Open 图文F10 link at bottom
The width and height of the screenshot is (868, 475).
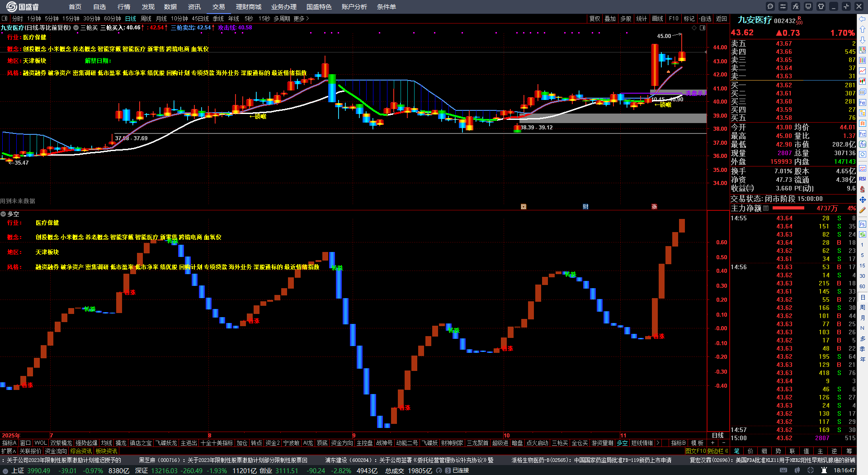coord(695,451)
